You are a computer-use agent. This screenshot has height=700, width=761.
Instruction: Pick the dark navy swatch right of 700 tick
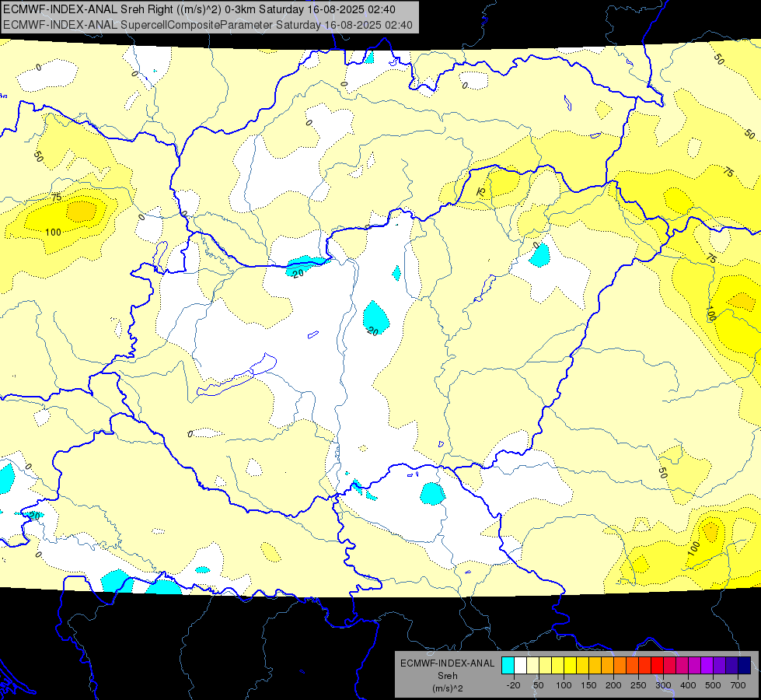745,666
